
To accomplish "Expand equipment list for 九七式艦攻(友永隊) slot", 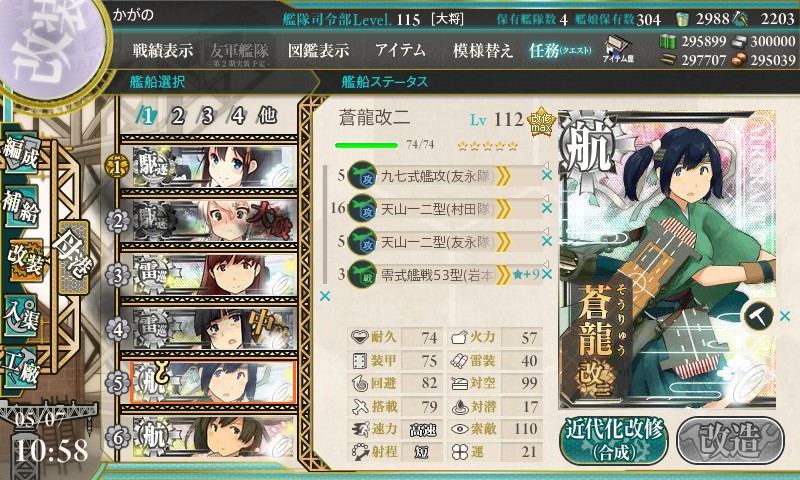I will (503, 176).
